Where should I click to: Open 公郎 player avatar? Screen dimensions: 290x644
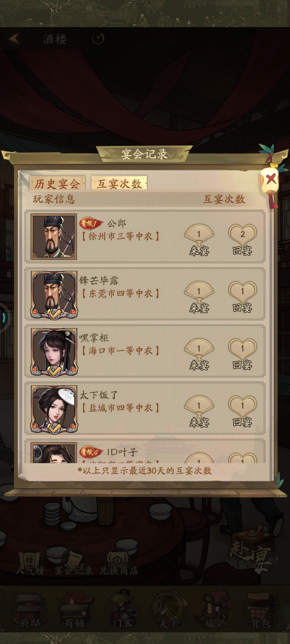(x=54, y=236)
